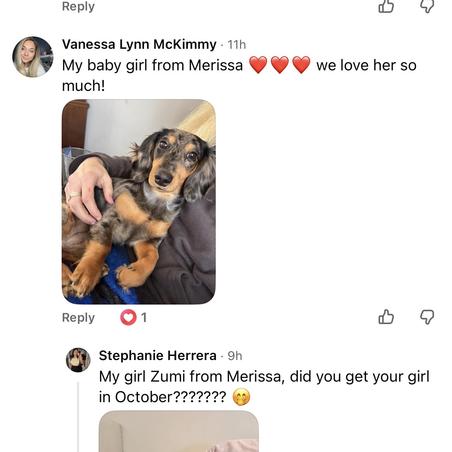Reply to Vanessa Lynn McKimmy's comment
The image size is (452, 452).
tap(78, 318)
